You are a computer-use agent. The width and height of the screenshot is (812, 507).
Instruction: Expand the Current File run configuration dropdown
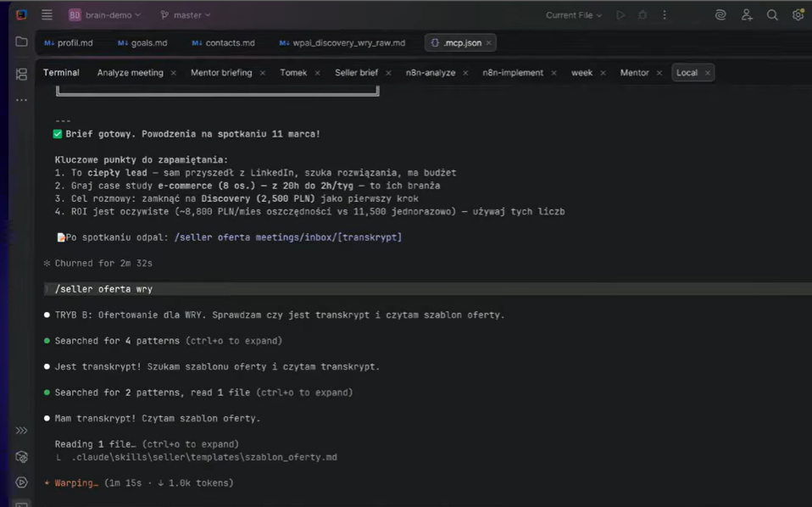pyautogui.click(x=574, y=14)
